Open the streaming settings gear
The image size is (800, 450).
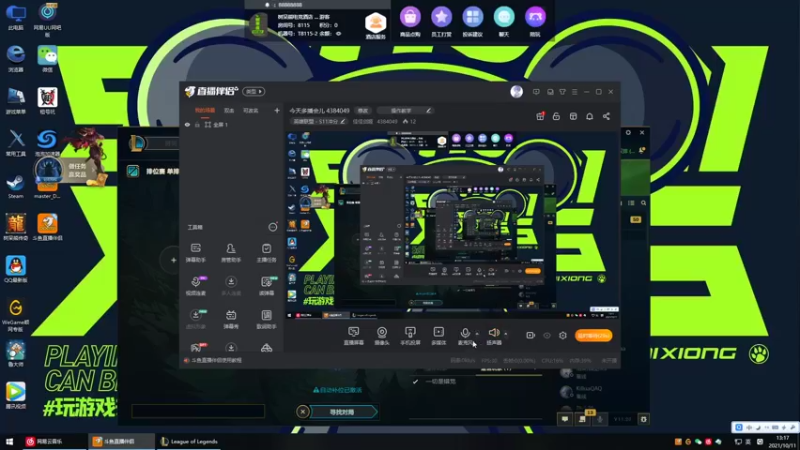(x=563, y=336)
